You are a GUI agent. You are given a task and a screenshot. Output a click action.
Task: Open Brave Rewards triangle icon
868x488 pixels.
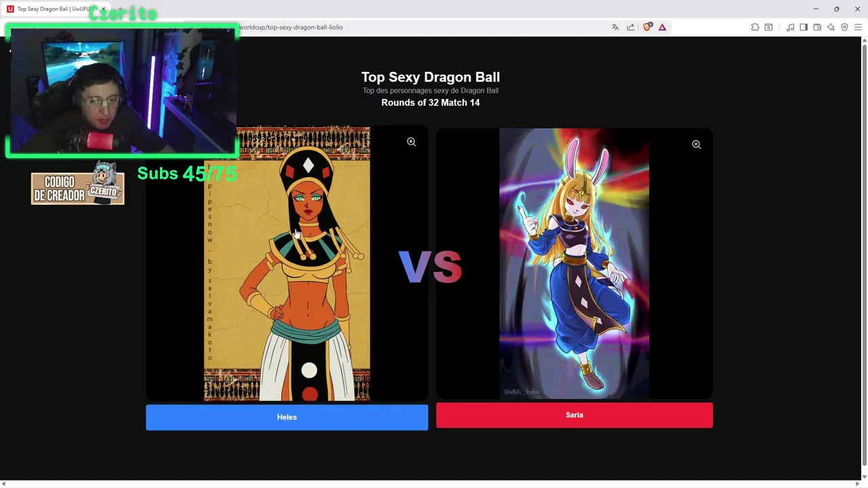[x=663, y=27]
